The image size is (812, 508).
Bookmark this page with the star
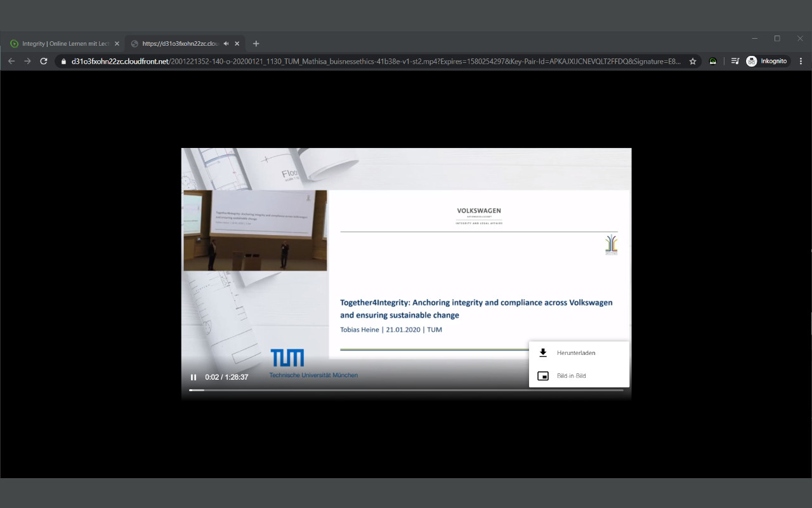pyautogui.click(x=693, y=62)
